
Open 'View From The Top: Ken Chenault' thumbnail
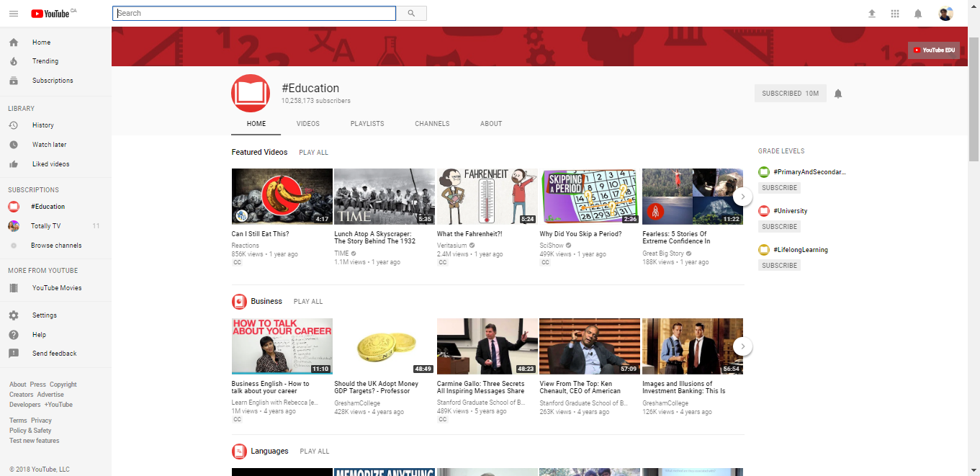coord(590,346)
